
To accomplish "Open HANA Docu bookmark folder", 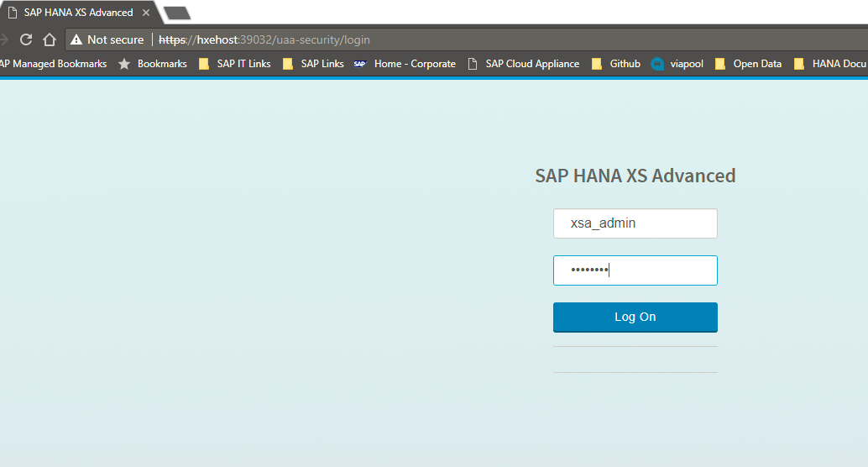I will (x=830, y=64).
